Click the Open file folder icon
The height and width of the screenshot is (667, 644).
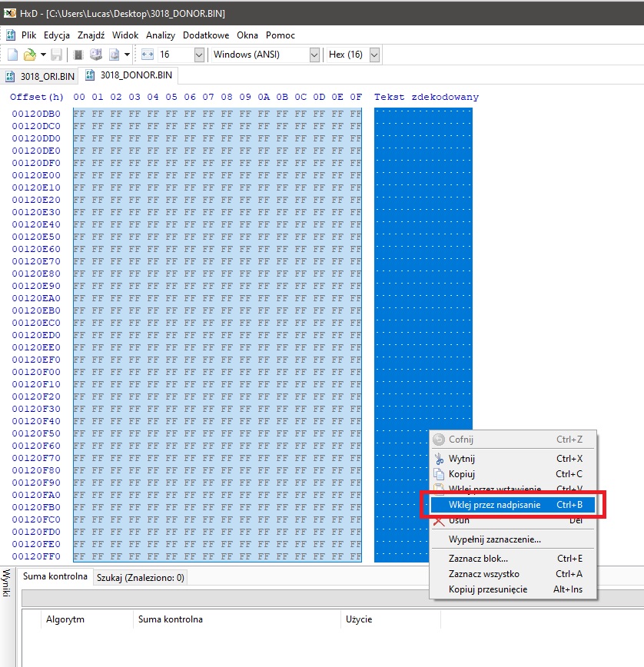(x=29, y=55)
